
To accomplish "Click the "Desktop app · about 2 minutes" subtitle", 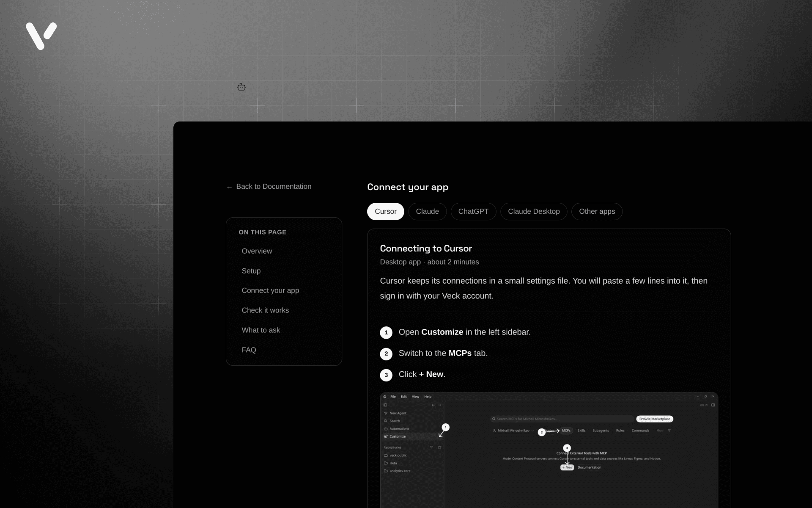I will tap(429, 262).
